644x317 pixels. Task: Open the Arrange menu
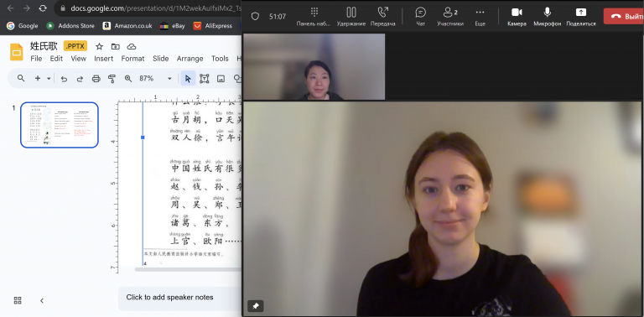pos(190,59)
